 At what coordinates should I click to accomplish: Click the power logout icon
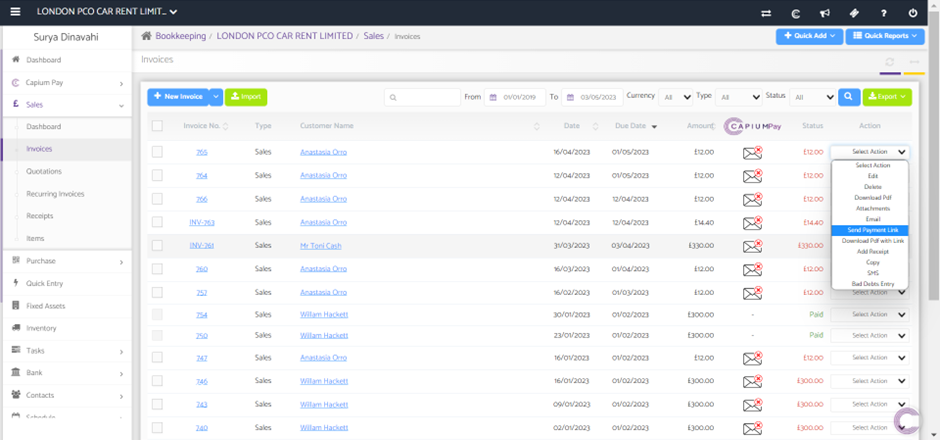coord(913,13)
